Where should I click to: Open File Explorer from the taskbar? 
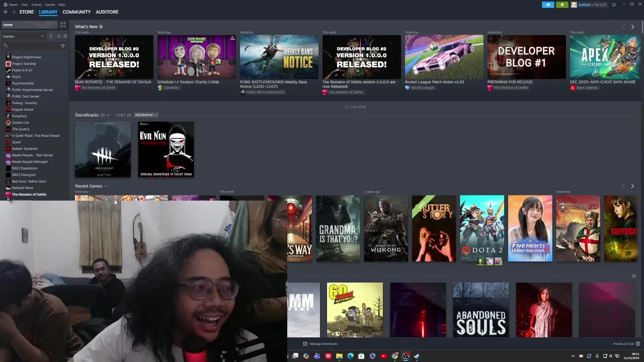pos(339,356)
